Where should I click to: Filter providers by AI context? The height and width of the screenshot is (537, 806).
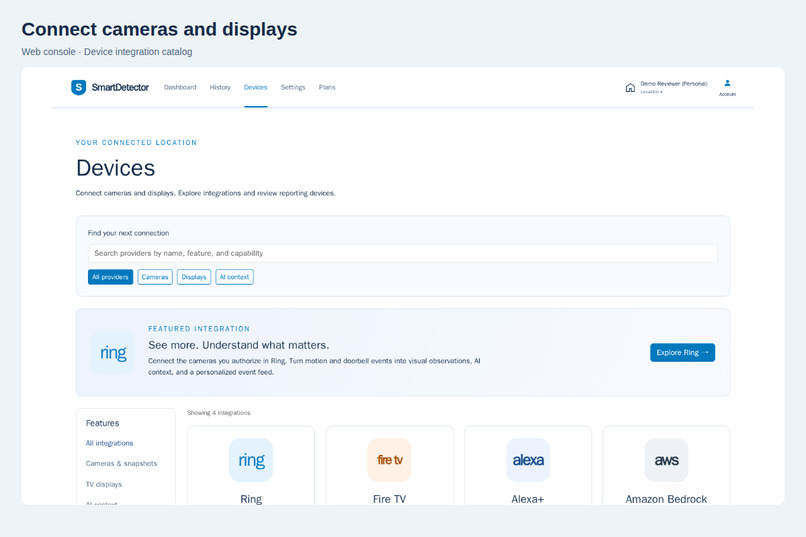pos(234,277)
